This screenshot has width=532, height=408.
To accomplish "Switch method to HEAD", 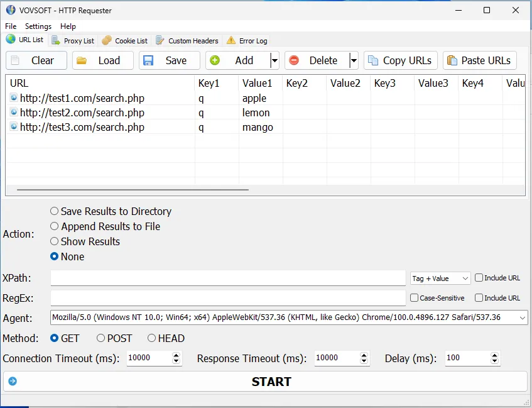I will [166, 338].
